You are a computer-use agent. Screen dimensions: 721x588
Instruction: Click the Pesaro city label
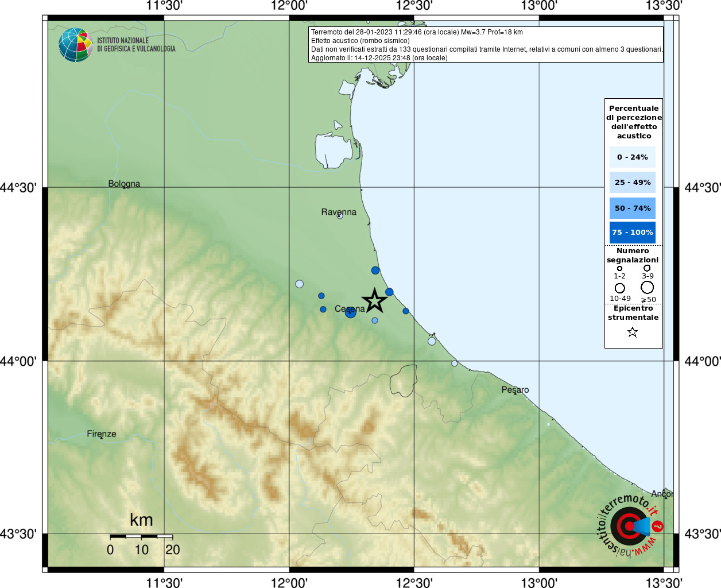[x=515, y=390]
